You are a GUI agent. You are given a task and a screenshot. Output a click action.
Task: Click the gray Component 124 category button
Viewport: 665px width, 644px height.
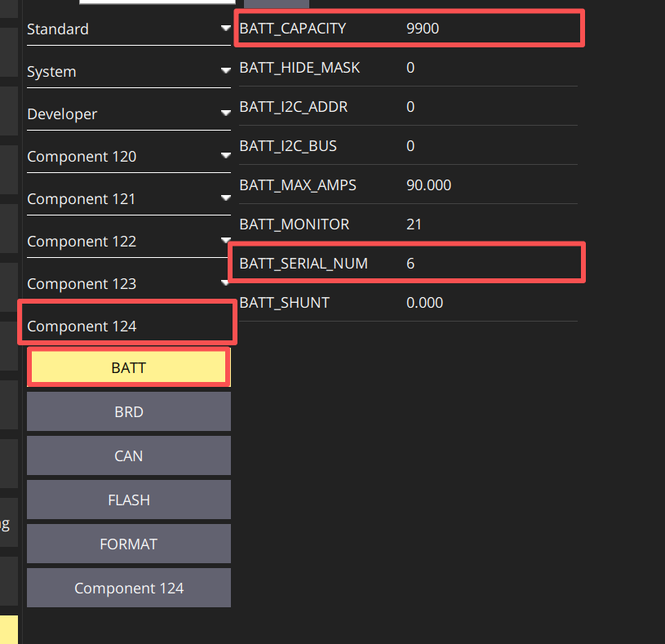128,588
